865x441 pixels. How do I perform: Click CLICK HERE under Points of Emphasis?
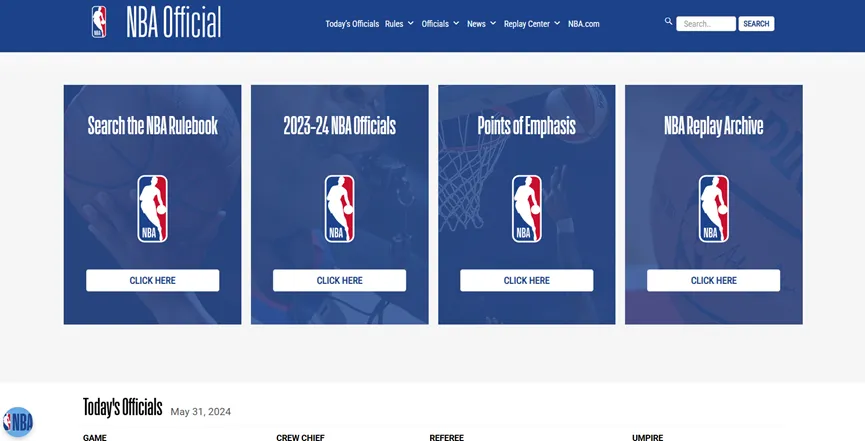pos(526,281)
